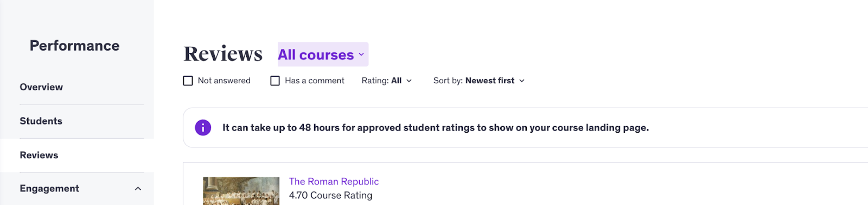Screen dimensions: 868x205
Task: Click the Engagement sidebar item
Action: pos(49,189)
